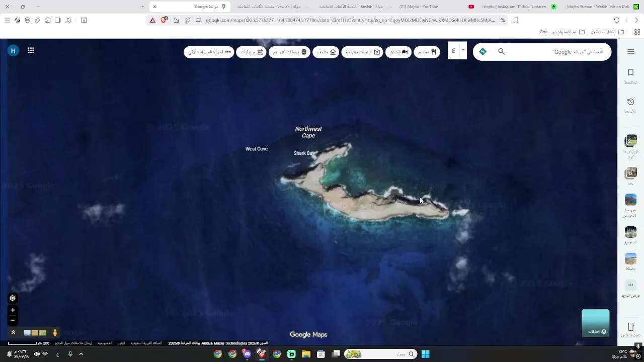Open the Privacy link in map footer
Viewport: 644px width, 362px height.
105,343
